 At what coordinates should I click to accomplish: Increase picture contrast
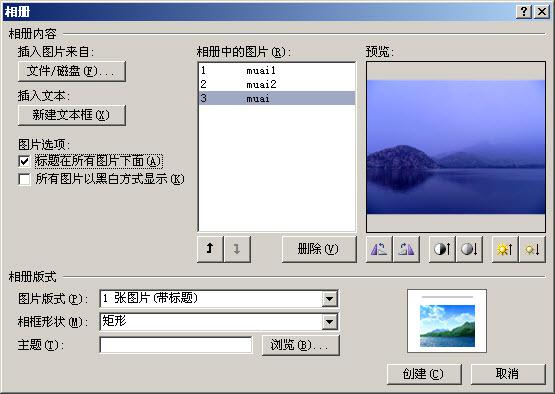point(442,250)
